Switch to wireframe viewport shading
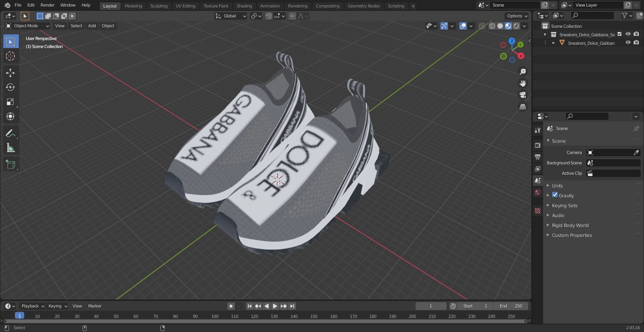Screen dimensions: 644x332 pos(492,26)
